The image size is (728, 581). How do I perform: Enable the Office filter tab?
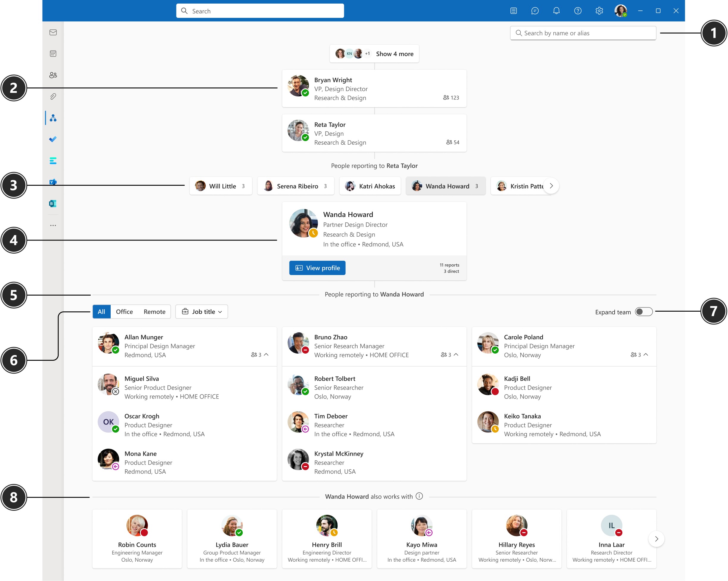(x=124, y=312)
